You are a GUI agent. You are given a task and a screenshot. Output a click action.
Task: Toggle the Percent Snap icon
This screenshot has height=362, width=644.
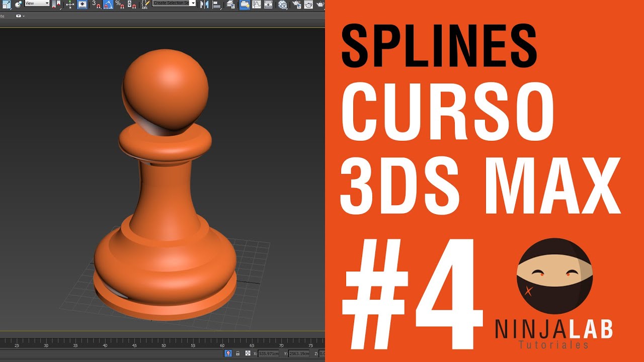click(x=119, y=5)
